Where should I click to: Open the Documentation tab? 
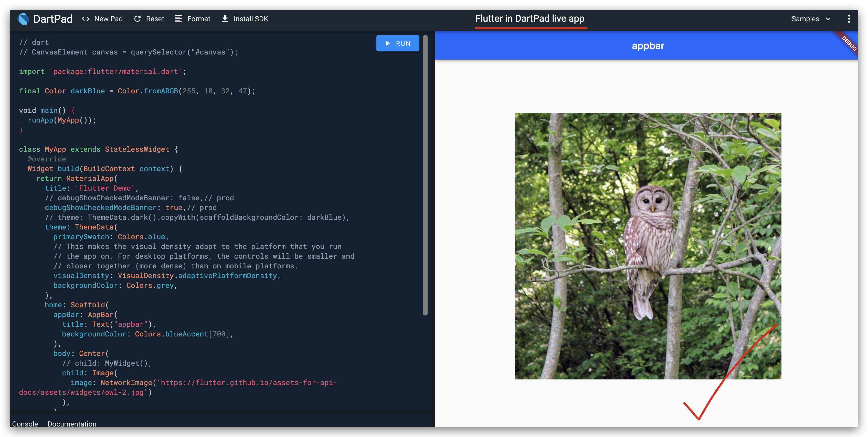[72, 424]
